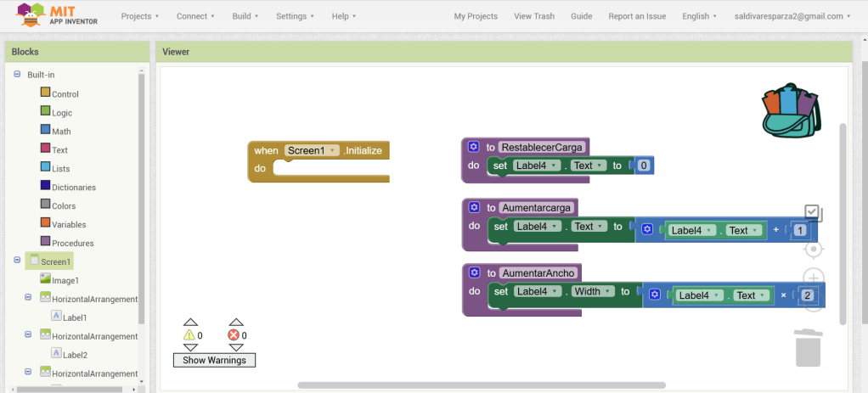This screenshot has width=868, height=393.
Task: Click the zoom-in plus workspace control
Action: pyautogui.click(x=813, y=278)
